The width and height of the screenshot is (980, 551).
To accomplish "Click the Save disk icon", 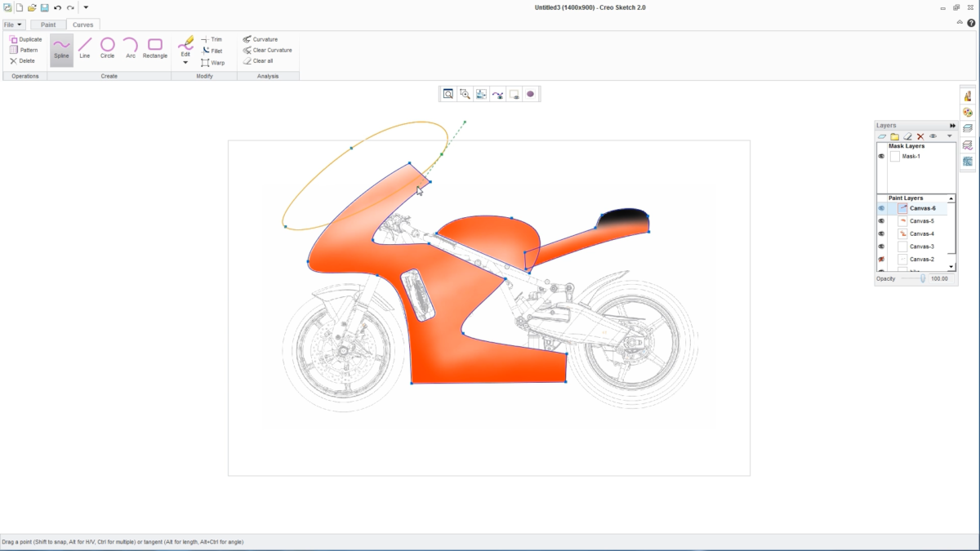I will 44,7.
